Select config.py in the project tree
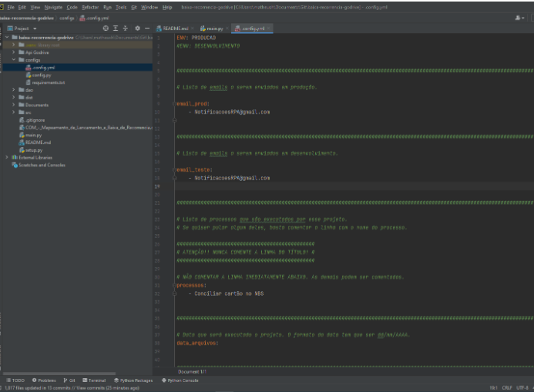Image resolution: width=534 pixels, height=392 pixels. (39, 75)
